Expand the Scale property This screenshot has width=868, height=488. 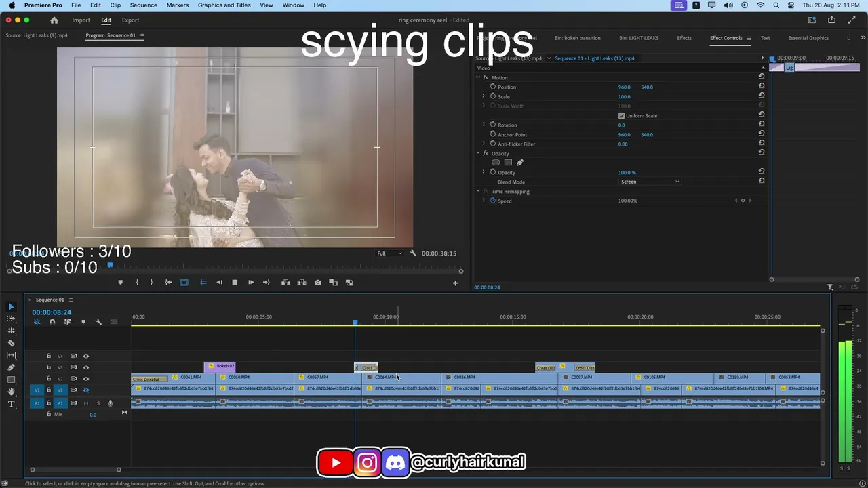tap(484, 96)
